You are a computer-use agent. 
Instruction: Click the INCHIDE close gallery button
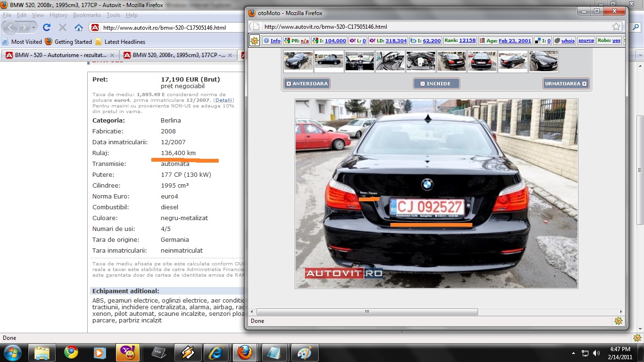point(436,83)
